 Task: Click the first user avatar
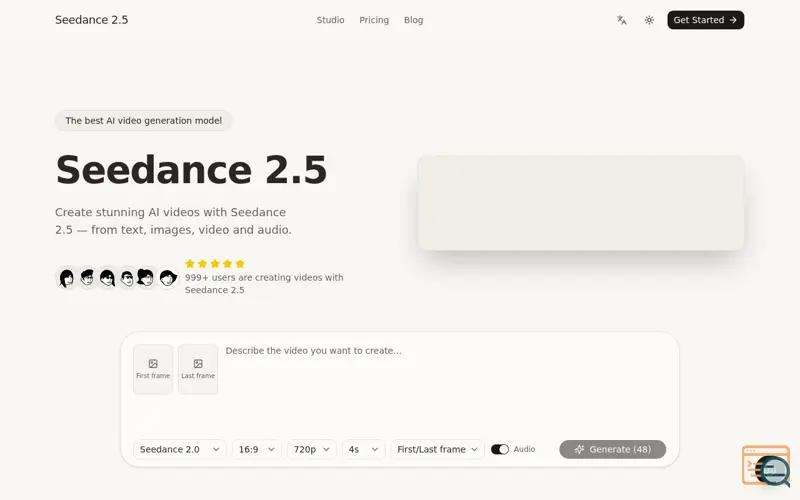[66, 278]
